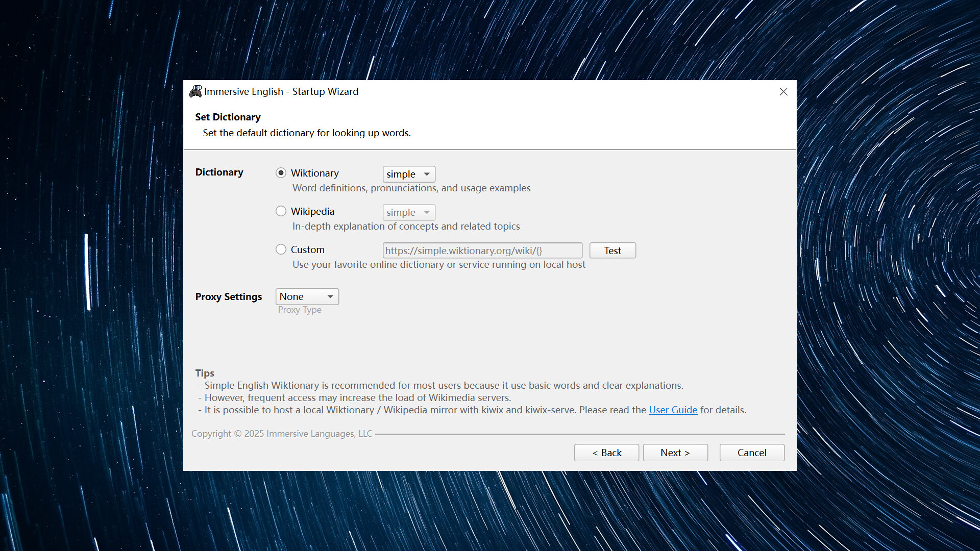Click the Next button
The image size is (980, 551).
coord(675,453)
